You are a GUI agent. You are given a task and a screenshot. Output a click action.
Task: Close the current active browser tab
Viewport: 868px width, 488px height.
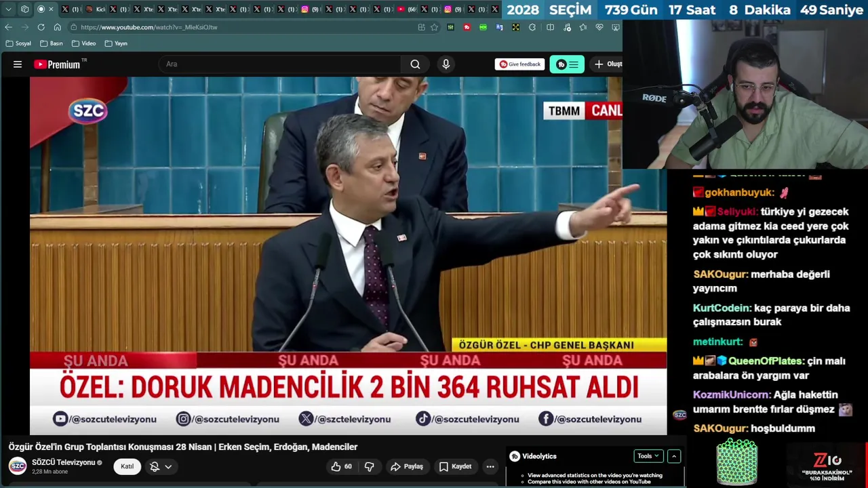coord(51,9)
